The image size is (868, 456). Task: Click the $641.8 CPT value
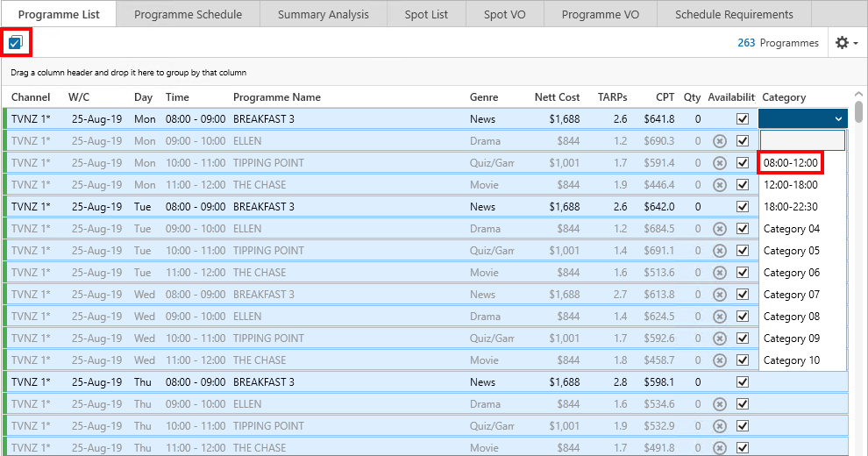pyautogui.click(x=658, y=119)
